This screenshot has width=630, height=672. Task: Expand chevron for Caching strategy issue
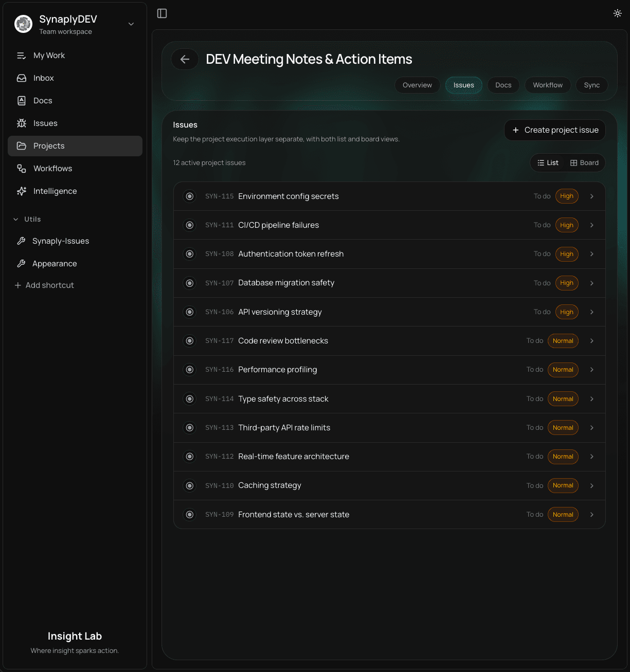tap(592, 486)
